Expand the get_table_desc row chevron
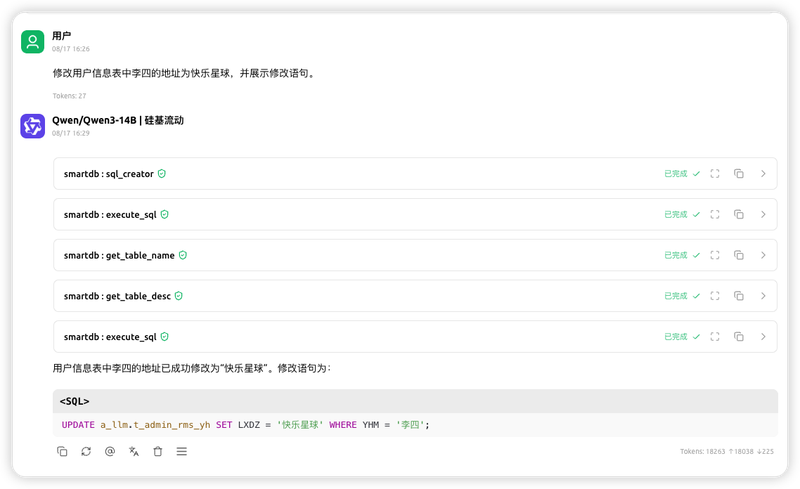Image resolution: width=800 pixels, height=489 pixels. pos(763,296)
